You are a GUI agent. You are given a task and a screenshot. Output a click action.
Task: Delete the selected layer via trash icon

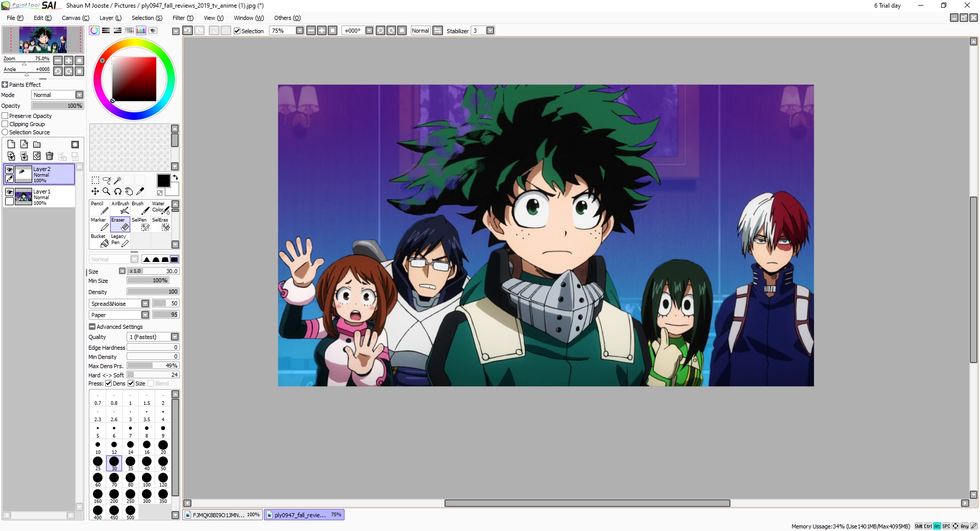click(50, 156)
